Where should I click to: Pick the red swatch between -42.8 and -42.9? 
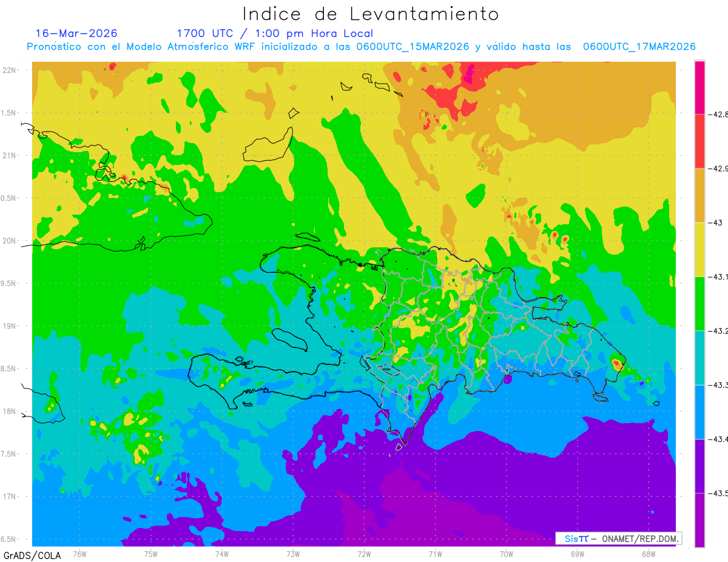[699, 141]
